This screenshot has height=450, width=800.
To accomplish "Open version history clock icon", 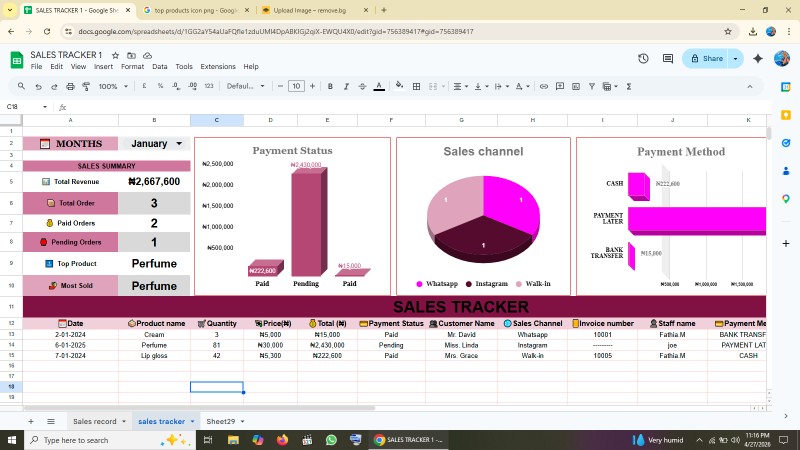I will pos(643,58).
